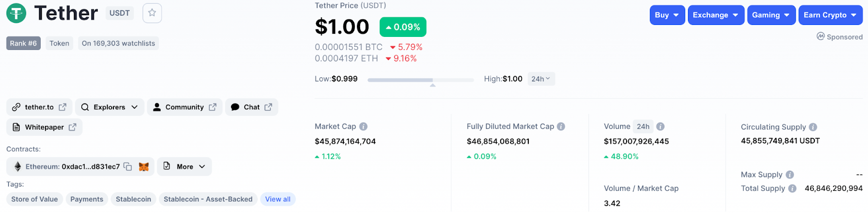The width and height of the screenshot is (868, 213).
Task: Add USDT to MetaMask via fox icon
Action: tap(144, 167)
